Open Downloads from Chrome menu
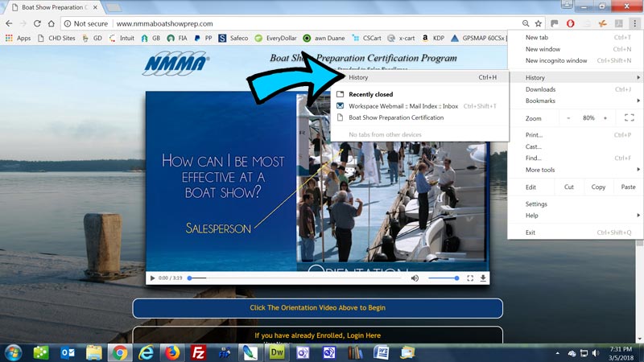Viewport: 644px width, 362px height. coord(575,89)
